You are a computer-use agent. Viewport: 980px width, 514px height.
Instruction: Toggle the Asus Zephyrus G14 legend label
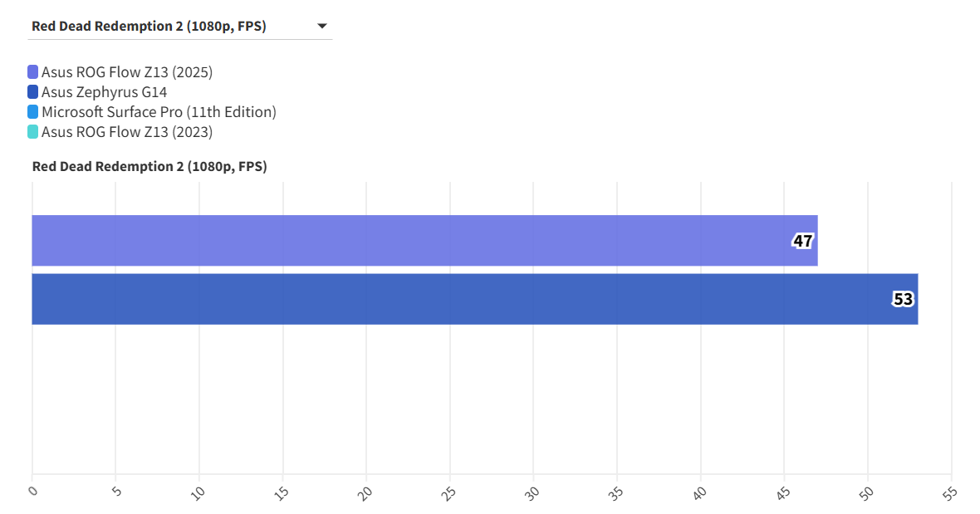coord(105,92)
